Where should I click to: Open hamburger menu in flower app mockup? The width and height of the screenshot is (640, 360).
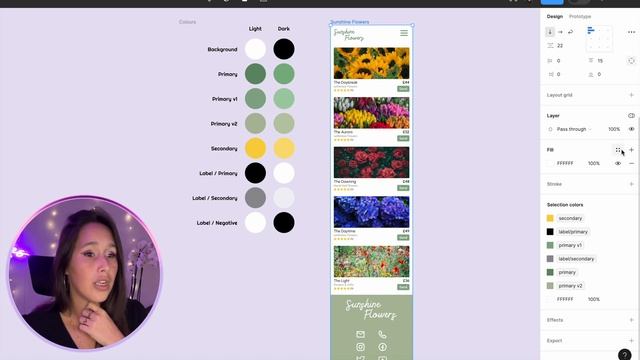(404, 33)
